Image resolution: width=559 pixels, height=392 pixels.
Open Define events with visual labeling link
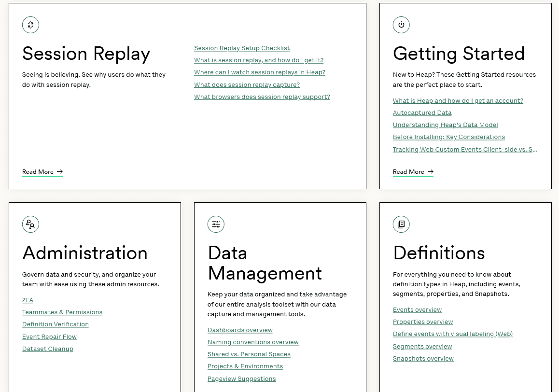[453, 334]
